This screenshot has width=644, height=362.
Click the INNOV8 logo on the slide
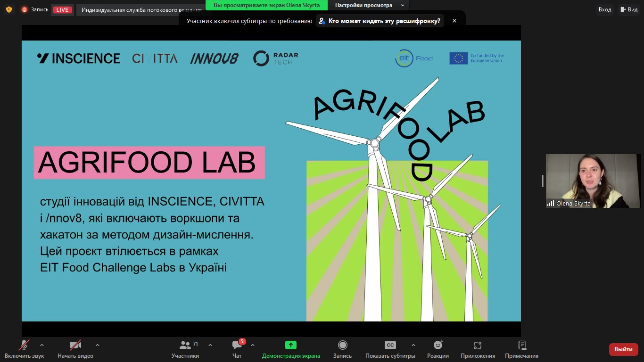(x=215, y=58)
